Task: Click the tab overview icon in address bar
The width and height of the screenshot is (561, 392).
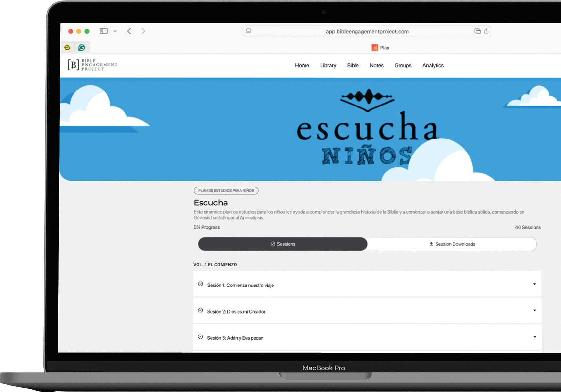Action: [478, 31]
